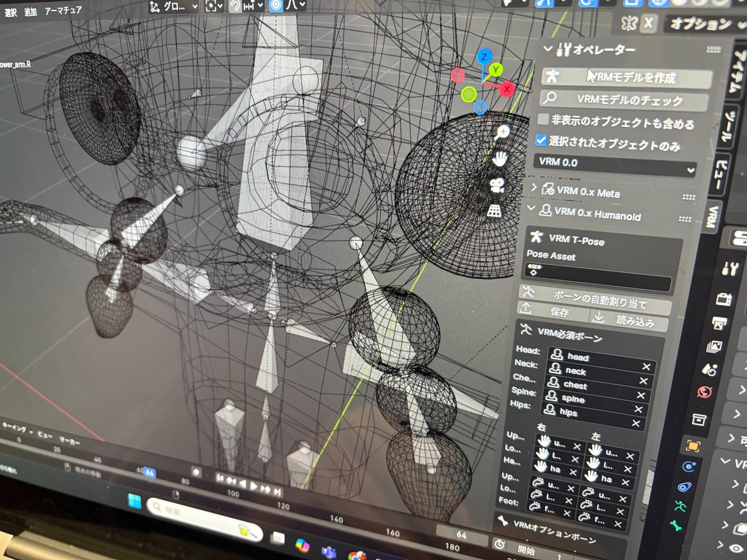Open the Bone properties tab icon
Image resolution: width=747 pixels, height=560 pixels.
[x=675, y=526]
